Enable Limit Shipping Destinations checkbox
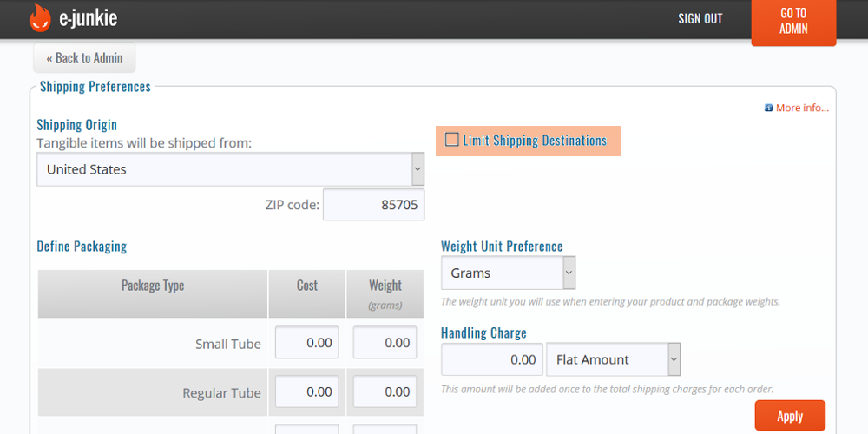This screenshot has width=868, height=434. click(x=451, y=140)
